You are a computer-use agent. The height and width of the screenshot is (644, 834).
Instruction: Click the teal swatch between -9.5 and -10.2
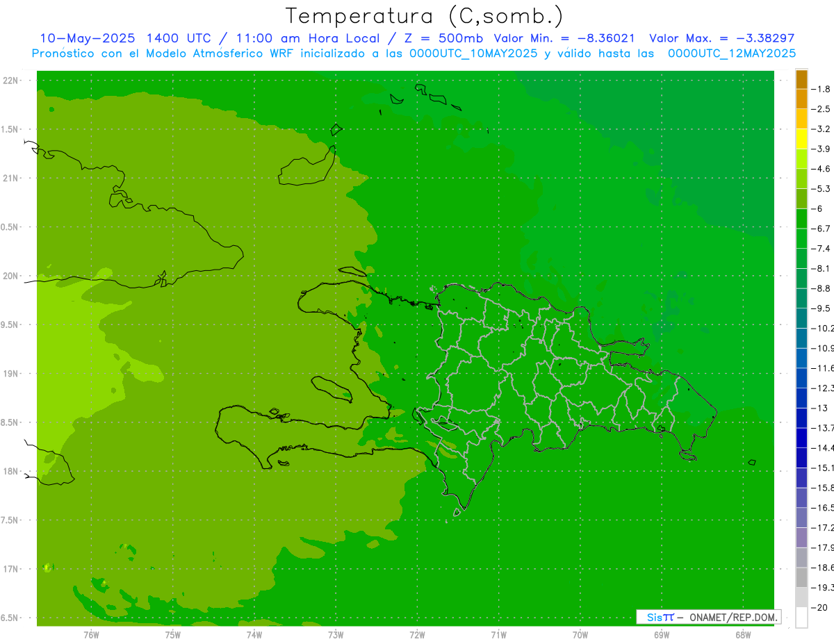pos(801,318)
